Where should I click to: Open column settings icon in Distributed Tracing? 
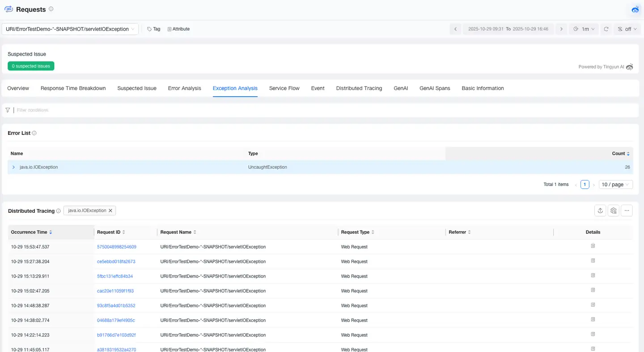(614, 210)
